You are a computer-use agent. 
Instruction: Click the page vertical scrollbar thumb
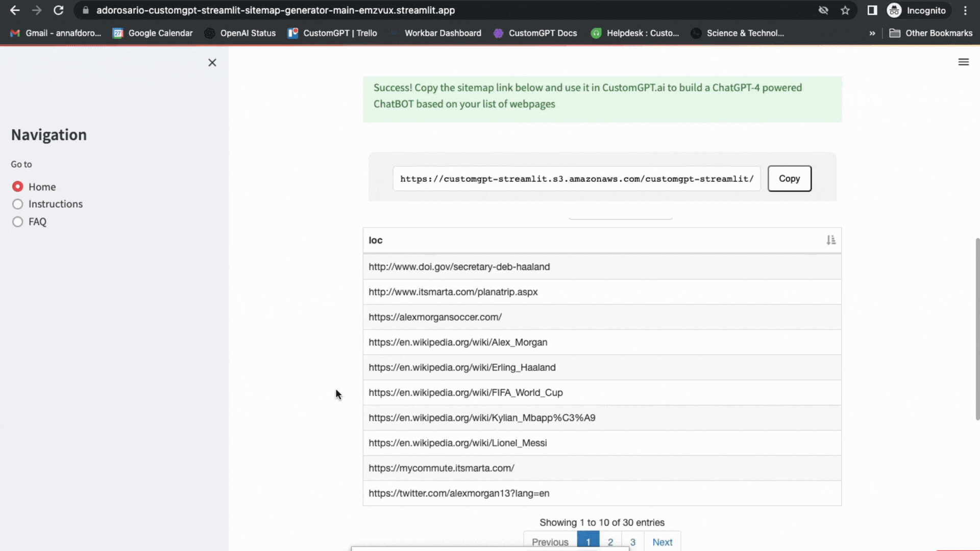(x=977, y=329)
